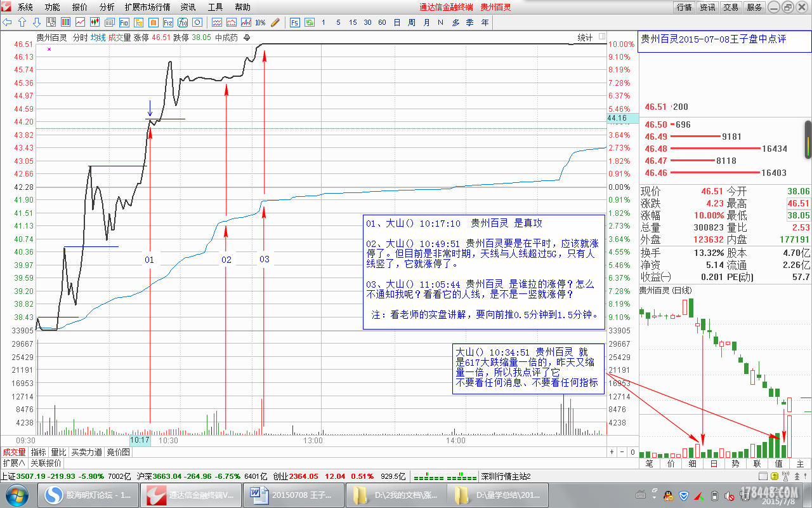This screenshot has height=508, width=812.
Task: Open the 报价 menu
Action: tap(80, 7)
